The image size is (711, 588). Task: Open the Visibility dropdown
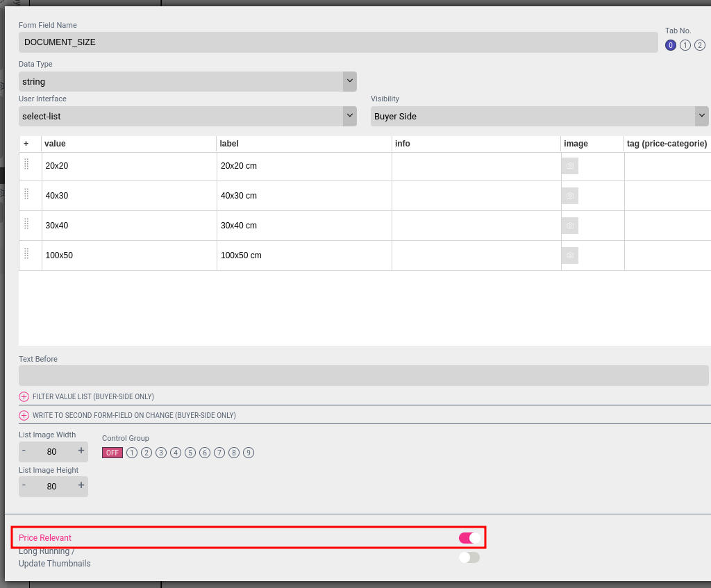[539, 117]
